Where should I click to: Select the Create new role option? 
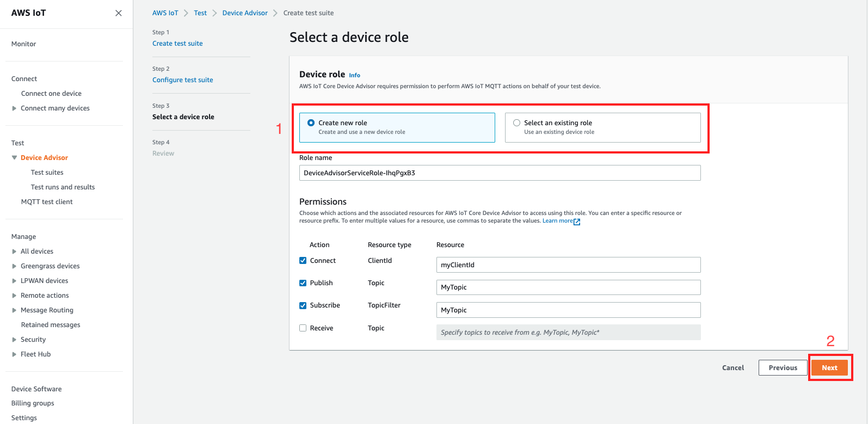311,123
